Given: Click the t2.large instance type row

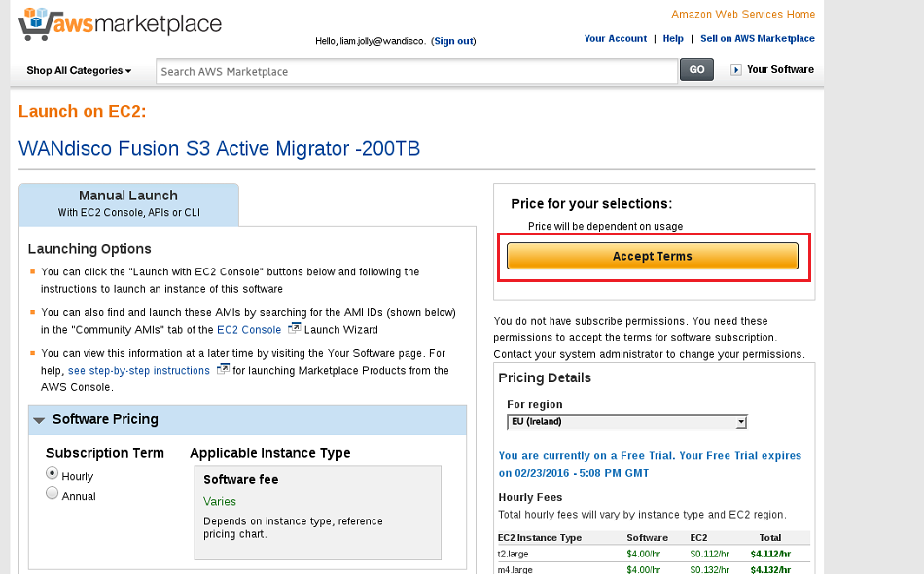Looking at the screenshot, I should click(654, 554).
